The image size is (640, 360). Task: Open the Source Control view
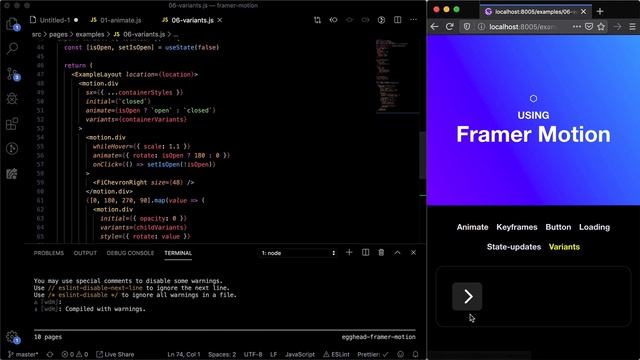pos(12,74)
